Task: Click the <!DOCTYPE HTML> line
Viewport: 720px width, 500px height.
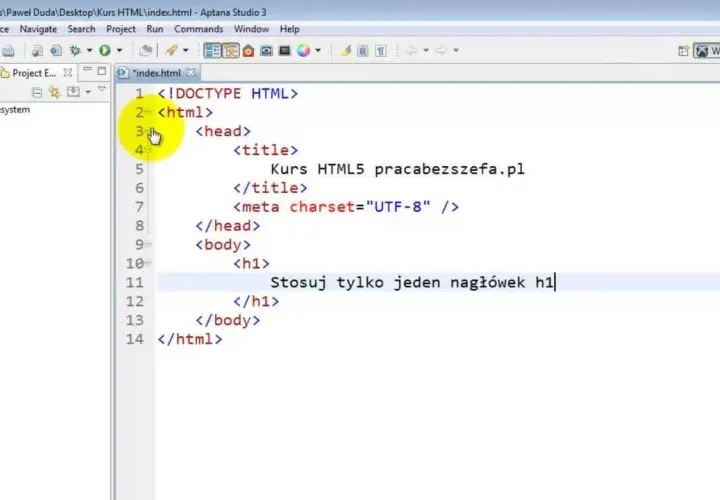Action: (228, 94)
